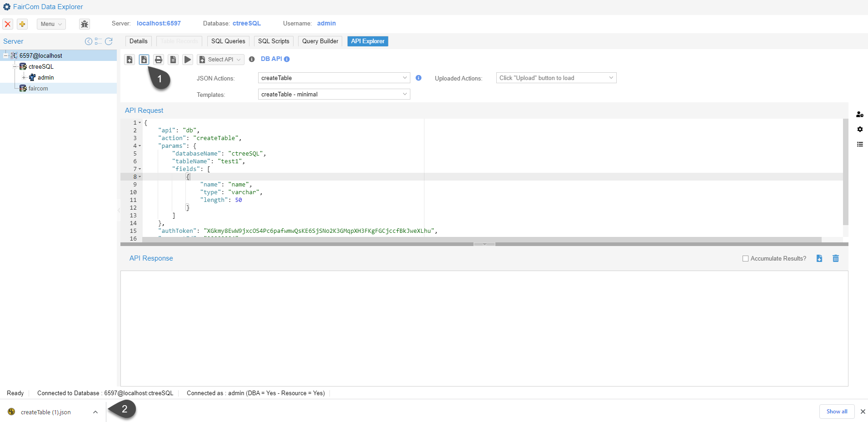
Task: Click the yellow plus add-connection icon
Action: (22, 24)
